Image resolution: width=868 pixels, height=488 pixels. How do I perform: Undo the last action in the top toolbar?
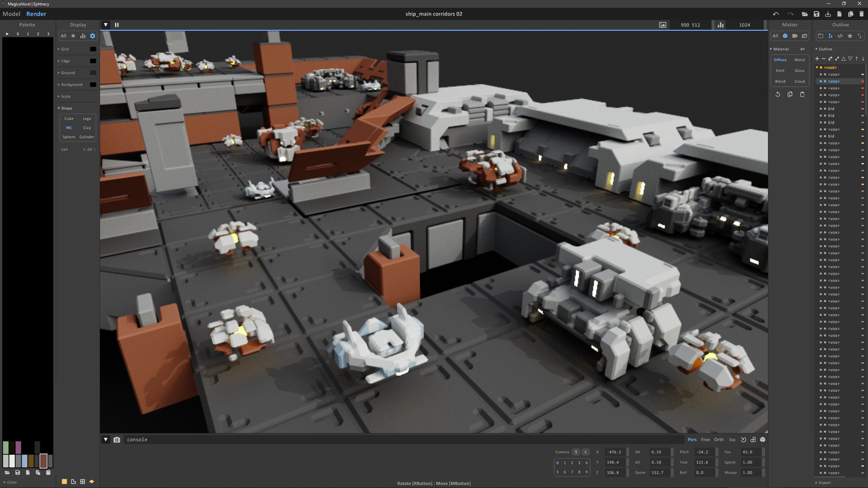(x=776, y=14)
